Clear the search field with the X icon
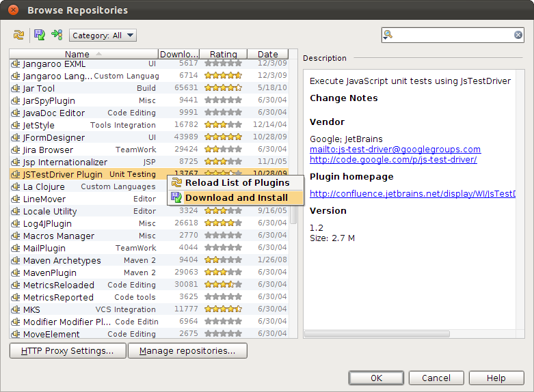The image size is (534, 392). pos(518,35)
